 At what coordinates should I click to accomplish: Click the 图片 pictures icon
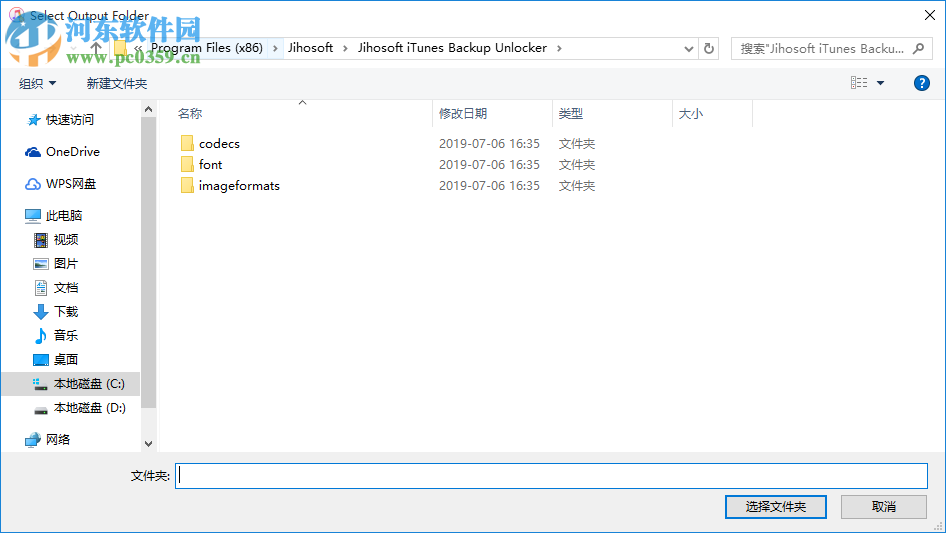pyautogui.click(x=40, y=264)
